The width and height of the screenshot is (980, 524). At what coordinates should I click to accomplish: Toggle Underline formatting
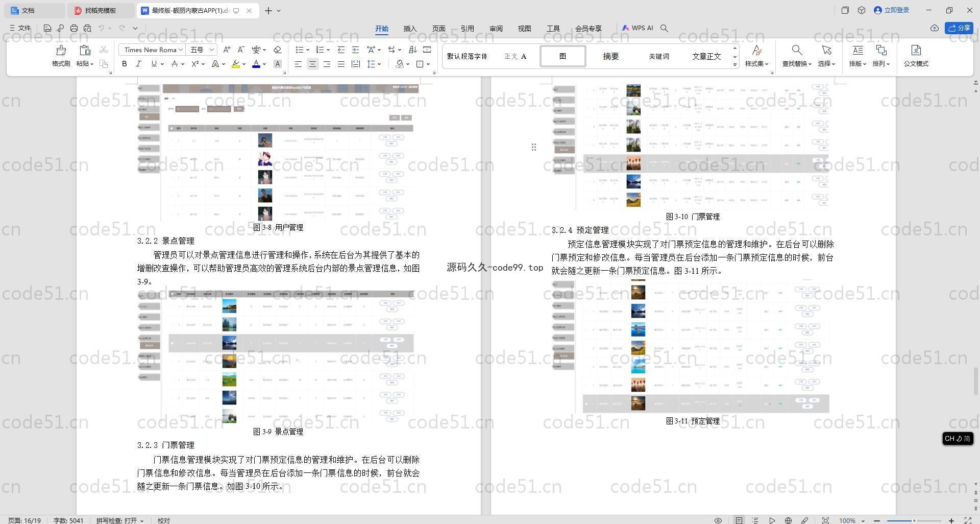[154, 64]
